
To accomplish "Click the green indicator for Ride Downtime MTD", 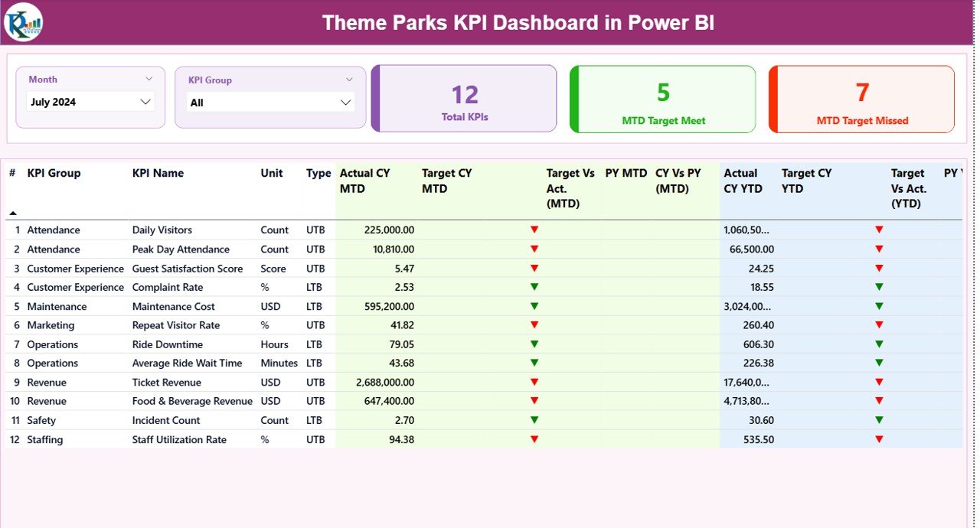I will (534, 344).
